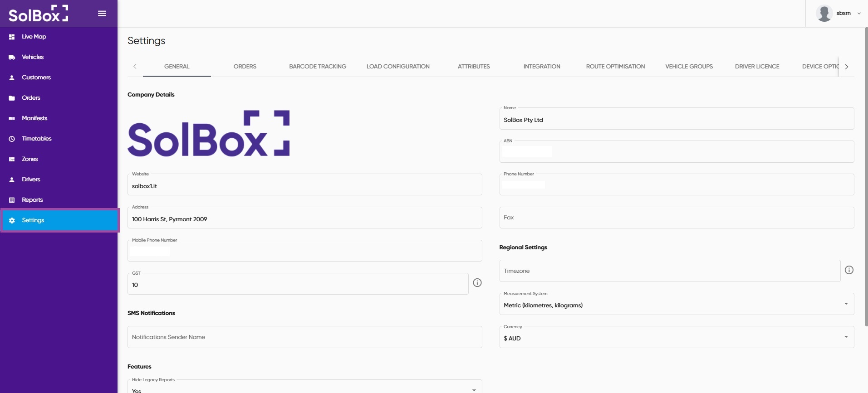Open the Live Map page
Screen dimensions: 868x393
(x=59, y=37)
